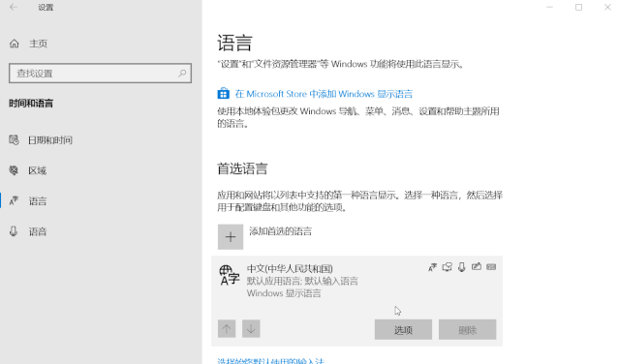Click the 删除 button
This screenshot has width=619, height=364.
click(x=468, y=329)
